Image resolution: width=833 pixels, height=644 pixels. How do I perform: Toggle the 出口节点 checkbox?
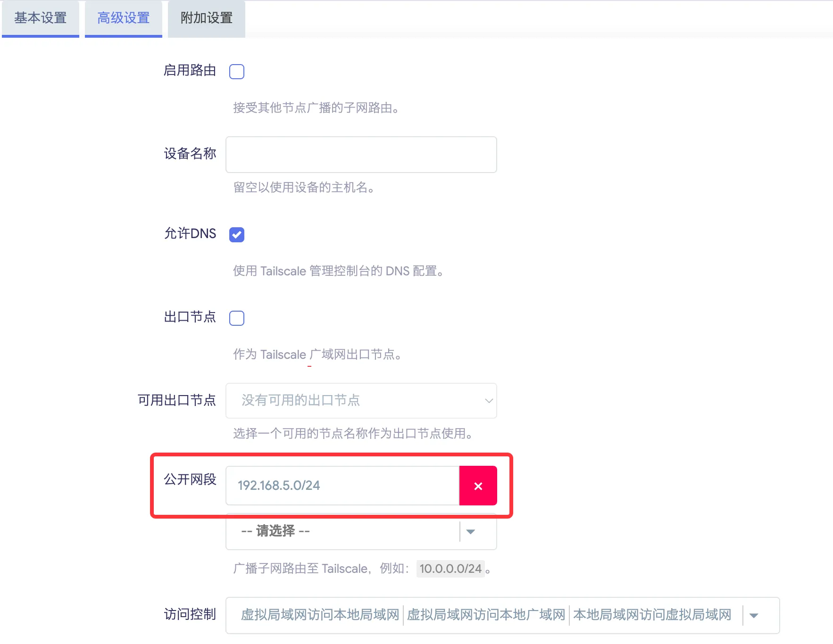(237, 318)
